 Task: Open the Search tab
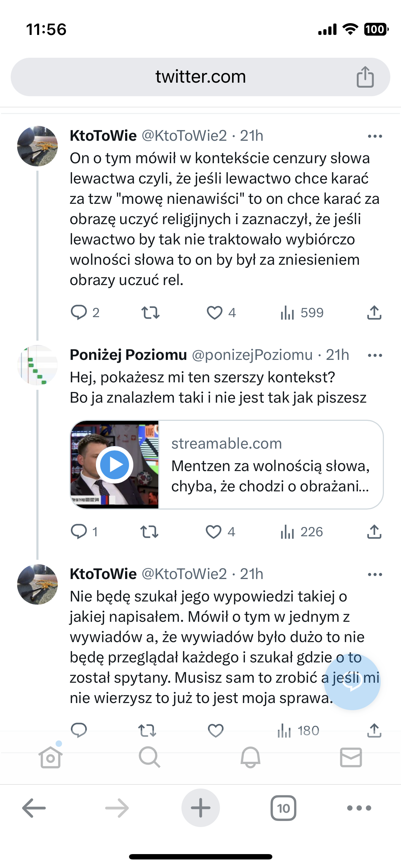(149, 757)
